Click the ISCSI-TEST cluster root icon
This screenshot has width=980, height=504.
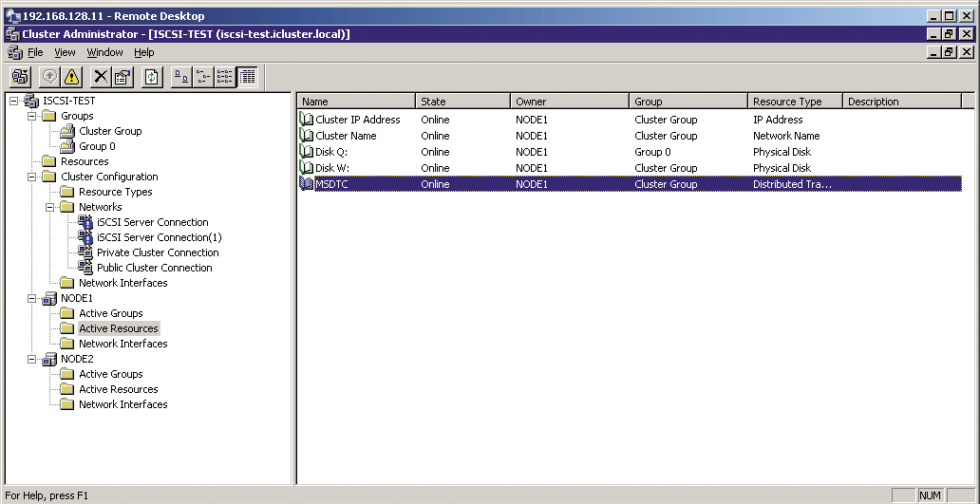pyautogui.click(x=32, y=101)
